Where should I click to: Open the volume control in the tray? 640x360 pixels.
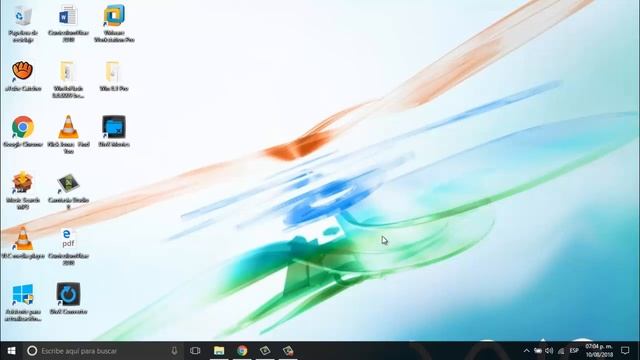(549, 351)
